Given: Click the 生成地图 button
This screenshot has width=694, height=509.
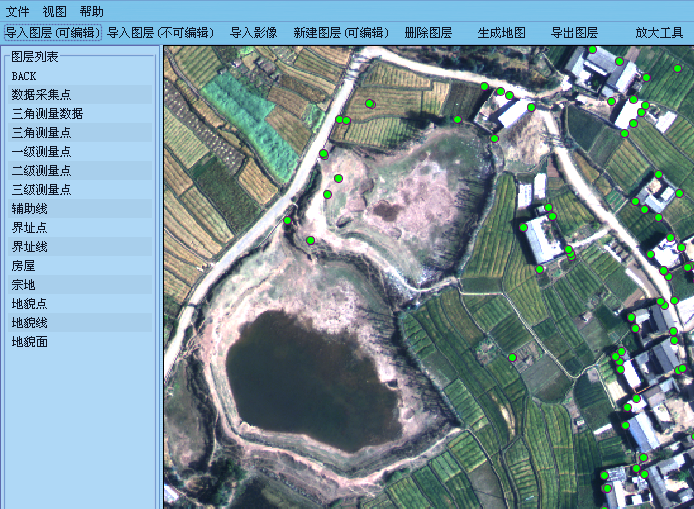Looking at the screenshot, I should click(x=501, y=33).
